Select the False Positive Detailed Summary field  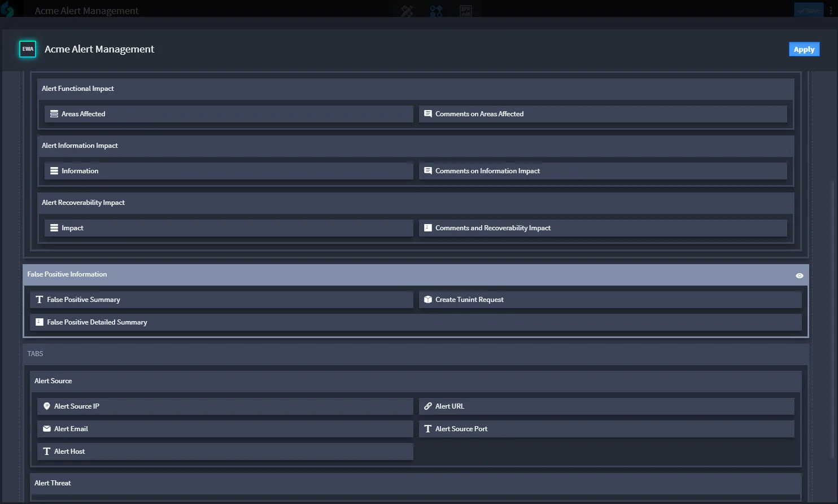416,322
